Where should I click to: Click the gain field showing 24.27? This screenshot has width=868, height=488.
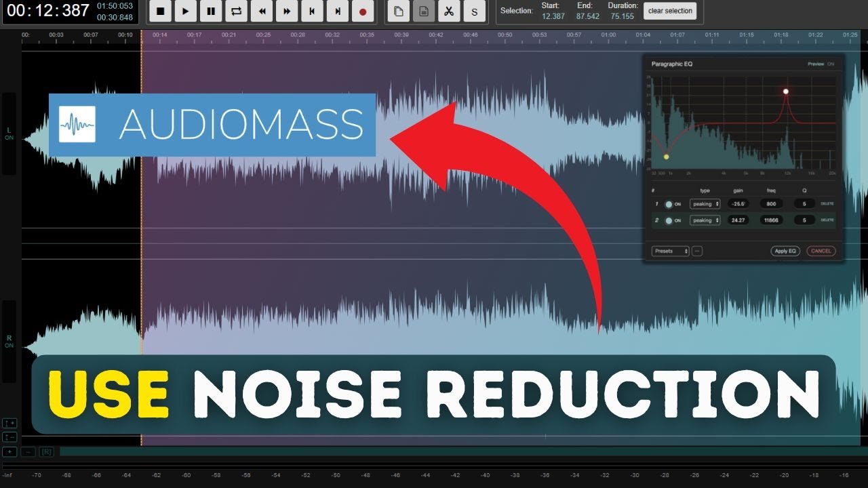point(738,220)
